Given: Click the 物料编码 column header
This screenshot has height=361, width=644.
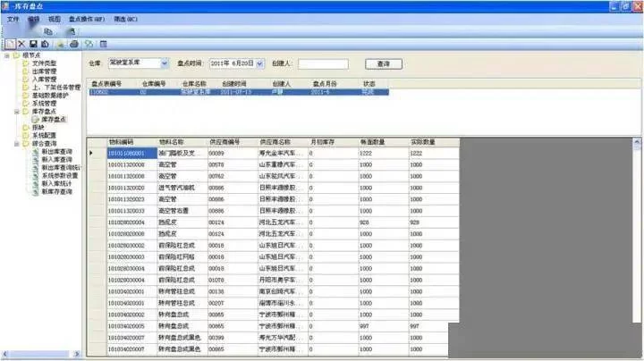Looking at the screenshot, I should pyautogui.click(x=121, y=141).
